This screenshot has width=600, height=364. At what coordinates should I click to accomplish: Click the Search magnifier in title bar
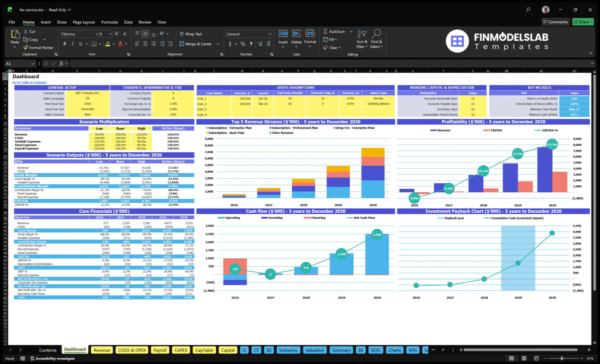point(528,9)
